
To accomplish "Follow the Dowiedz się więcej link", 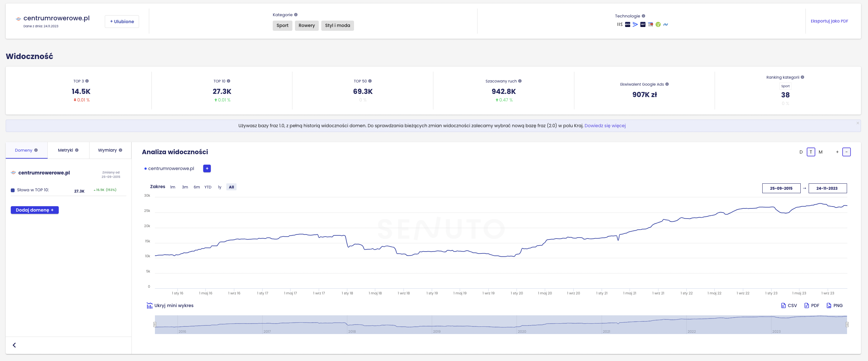I will pos(605,126).
